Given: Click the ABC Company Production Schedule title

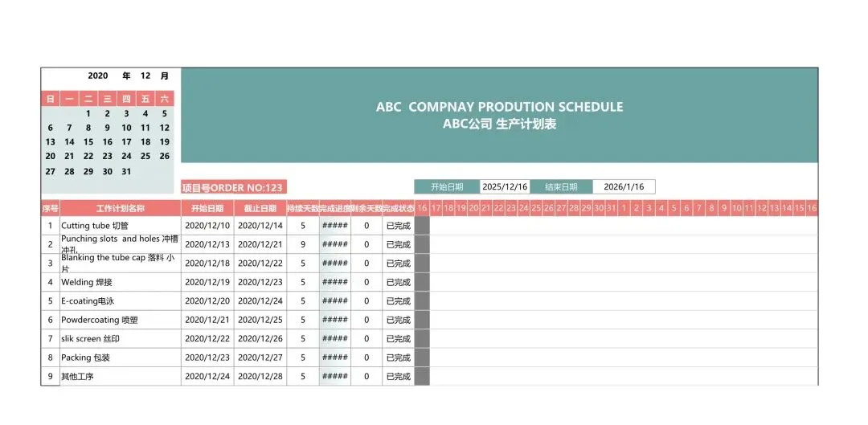Looking at the screenshot, I should [x=499, y=115].
